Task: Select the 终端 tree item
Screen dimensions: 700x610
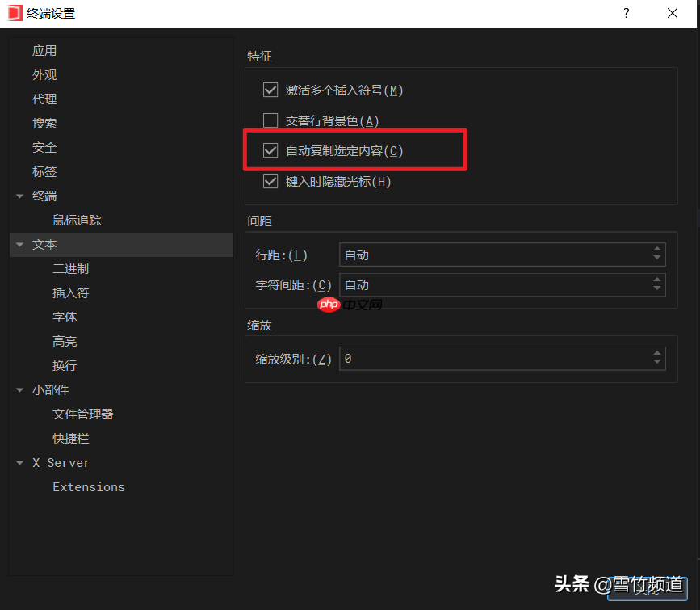Action: click(44, 196)
